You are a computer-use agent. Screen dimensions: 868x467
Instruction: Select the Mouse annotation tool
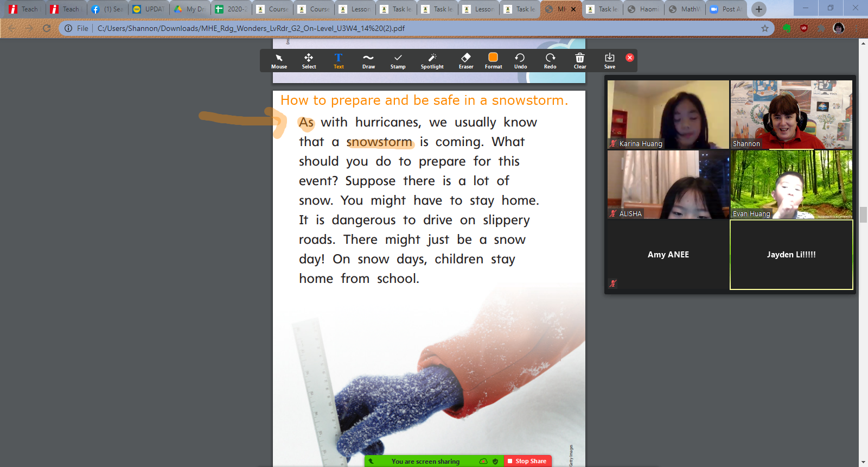(279, 61)
